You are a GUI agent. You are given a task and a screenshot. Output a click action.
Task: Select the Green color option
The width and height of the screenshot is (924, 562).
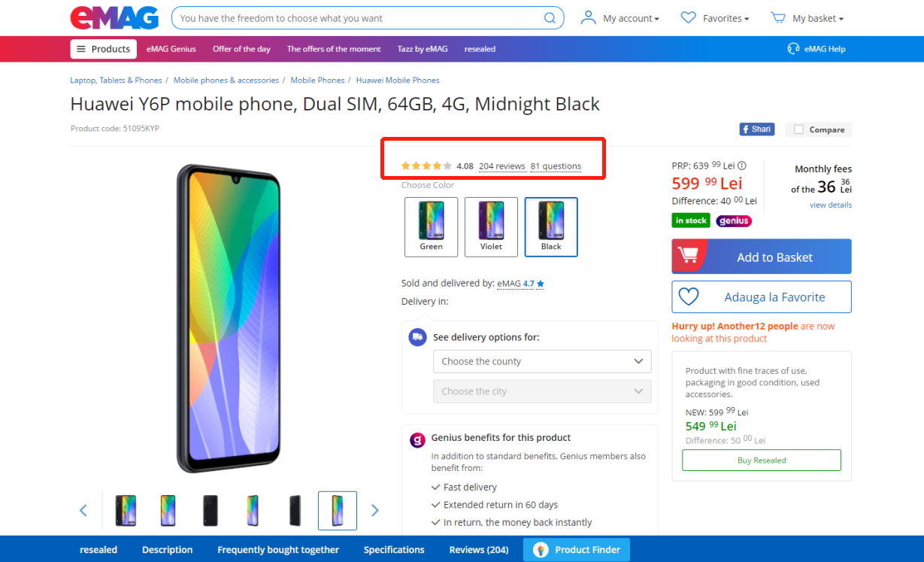431,226
